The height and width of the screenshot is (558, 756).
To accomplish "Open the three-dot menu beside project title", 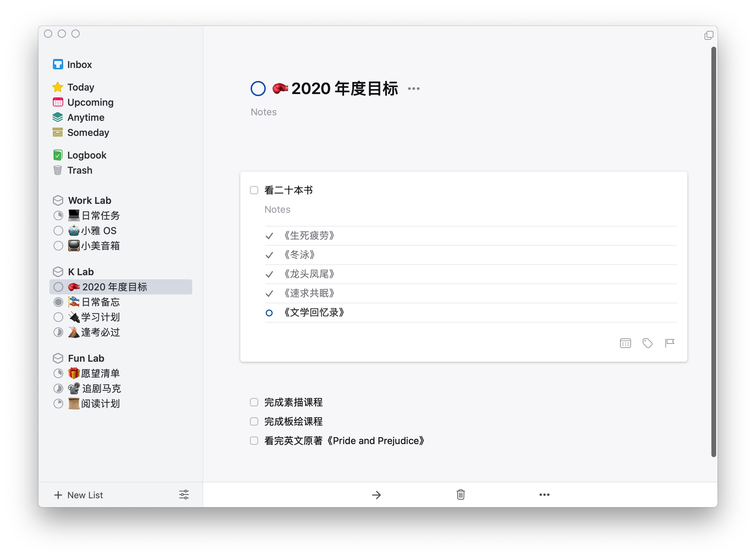I will click(413, 89).
